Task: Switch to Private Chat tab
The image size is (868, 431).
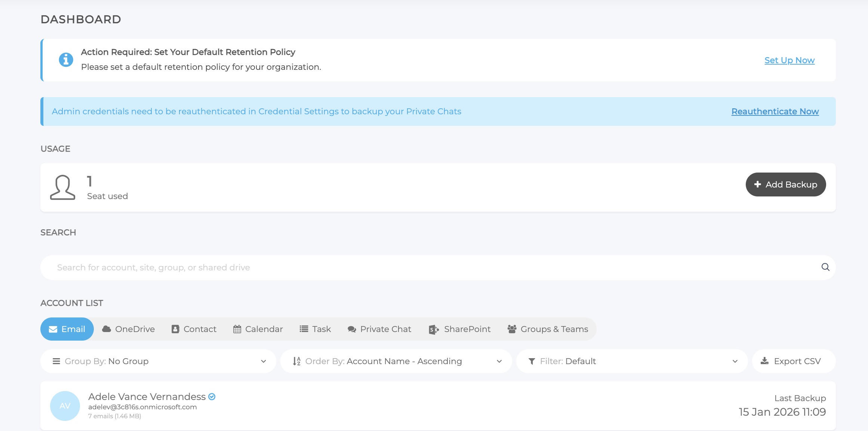Action: click(379, 329)
